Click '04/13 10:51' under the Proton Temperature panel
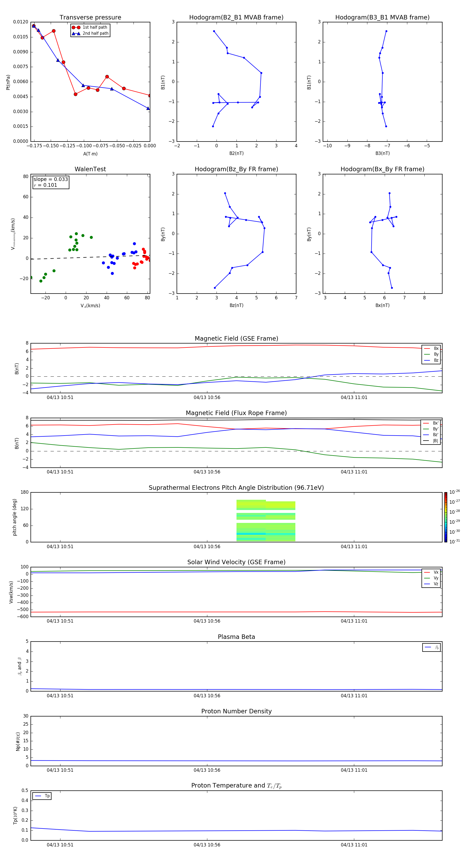Viewport: 473px width, 868px height. point(60,845)
